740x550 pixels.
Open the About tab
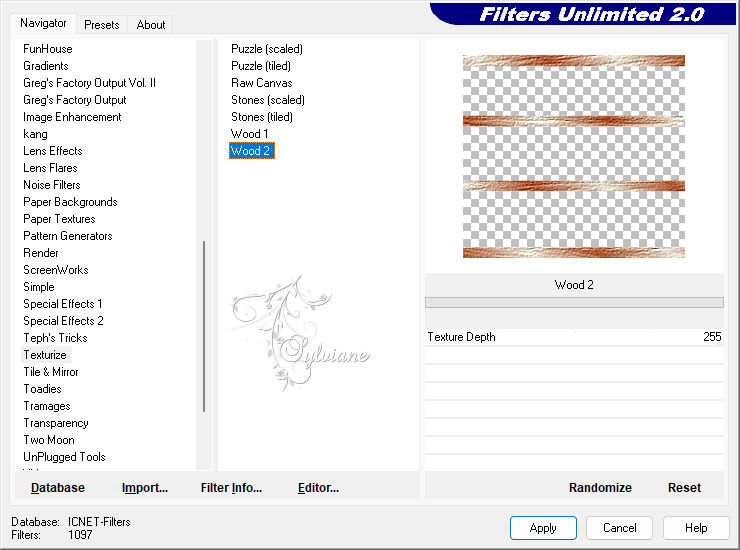151,25
